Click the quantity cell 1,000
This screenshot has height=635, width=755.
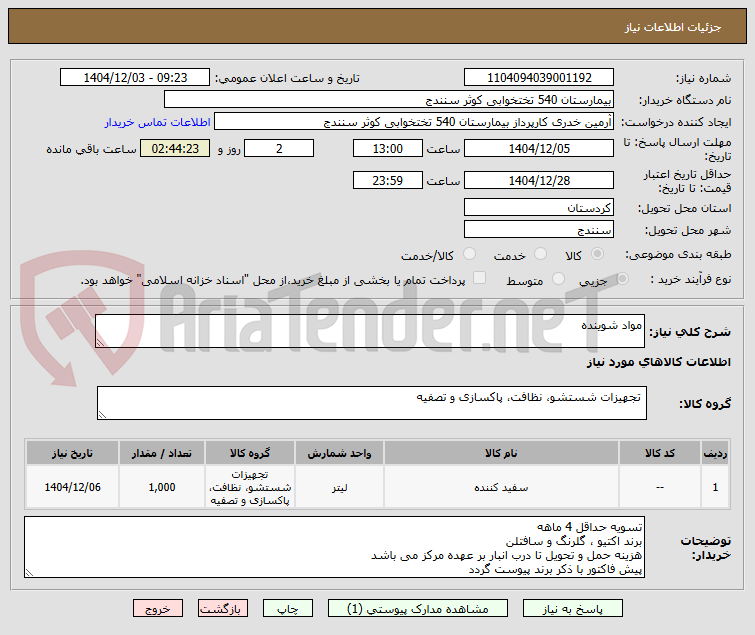point(162,487)
